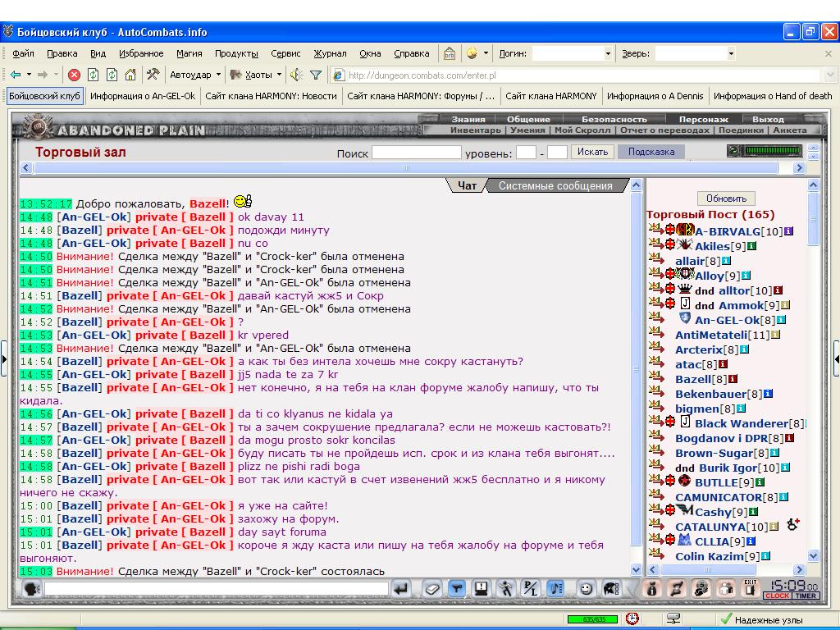Viewport: 840px width, 630px height.
Task: Open info icon next to A-BIRVALG
Action: point(788,231)
